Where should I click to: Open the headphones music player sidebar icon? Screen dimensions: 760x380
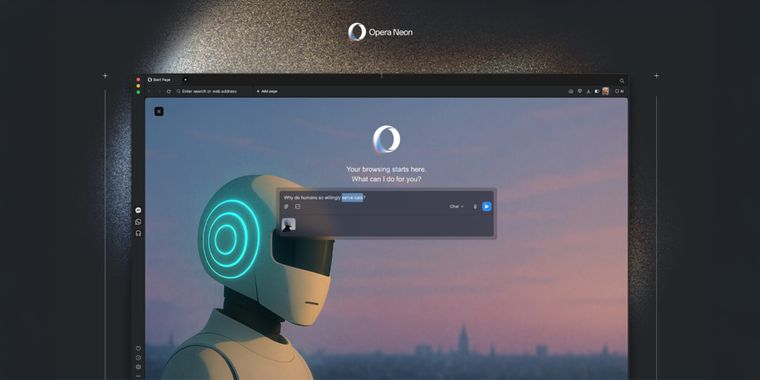coord(138,233)
